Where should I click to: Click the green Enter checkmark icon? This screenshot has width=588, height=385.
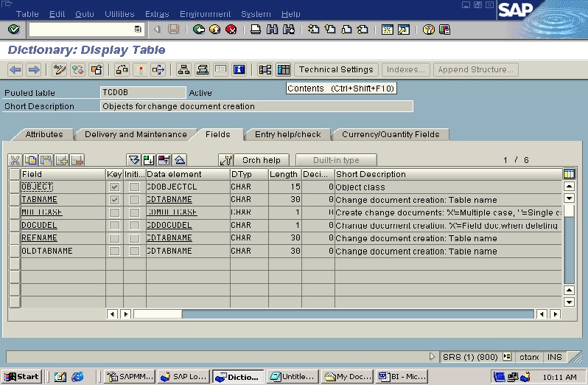click(14, 30)
